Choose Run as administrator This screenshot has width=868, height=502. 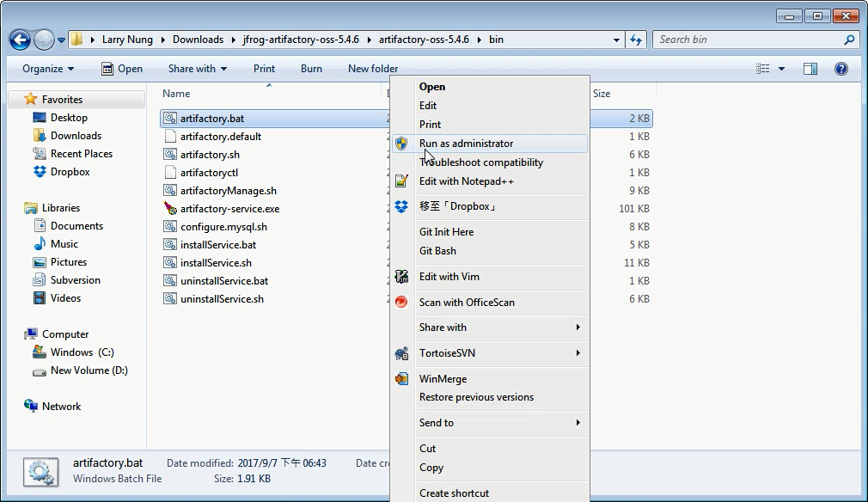tap(490, 144)
